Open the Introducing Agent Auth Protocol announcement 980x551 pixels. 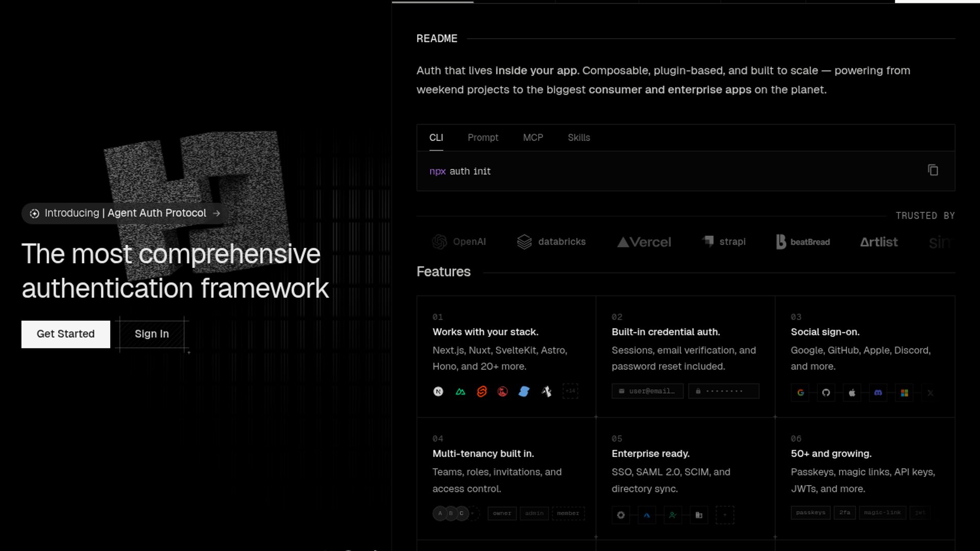coord(125,213)
